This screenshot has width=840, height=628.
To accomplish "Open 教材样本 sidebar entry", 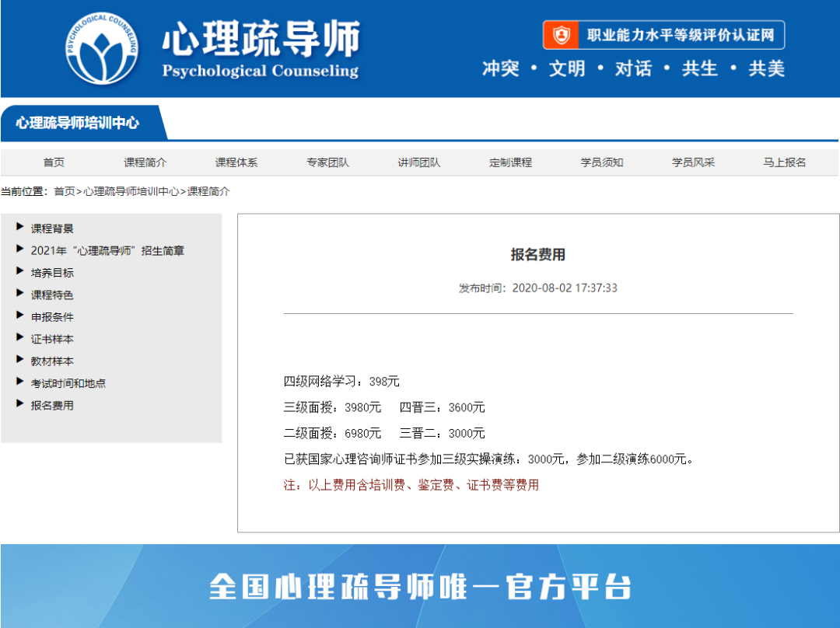I will point(52,361).
